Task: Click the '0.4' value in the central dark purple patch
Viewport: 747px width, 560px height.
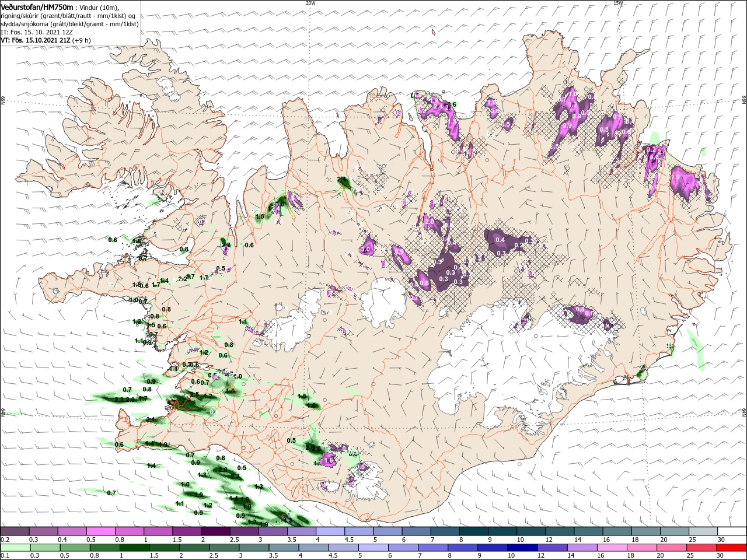Action: [x=500, y=240]
